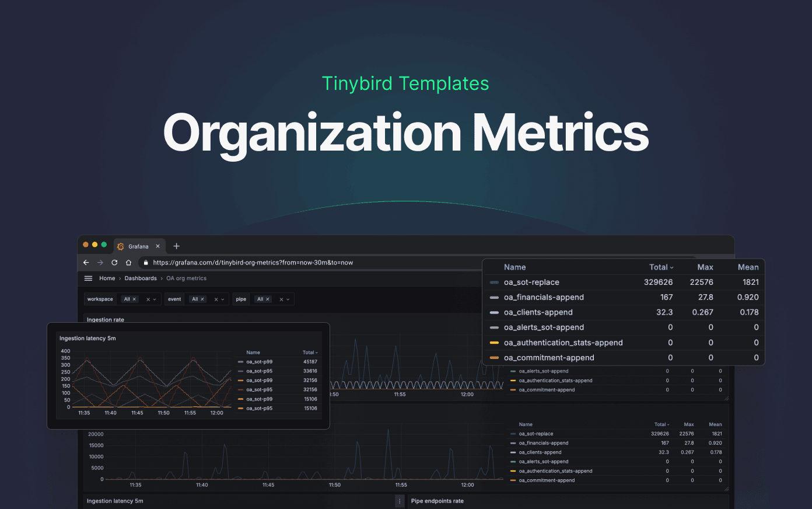
Task: Go forward with the browser forward arrow
Action: point(100,263)
